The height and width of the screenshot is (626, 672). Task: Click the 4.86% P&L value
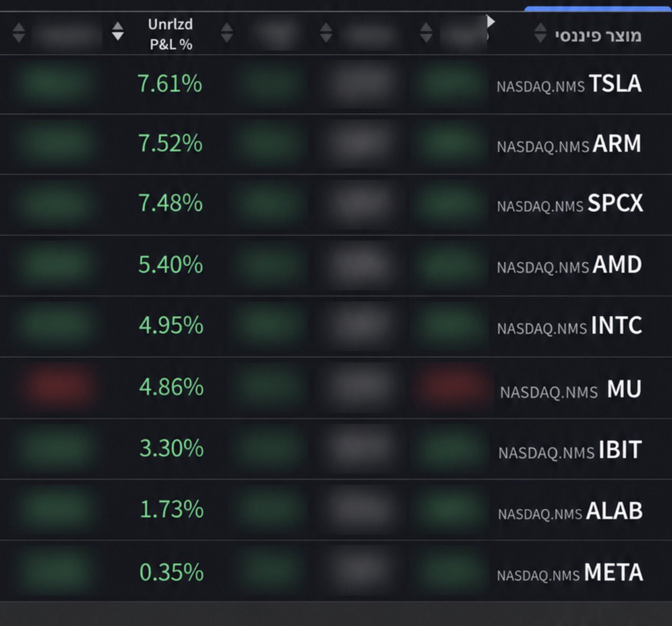click(171, 387)
